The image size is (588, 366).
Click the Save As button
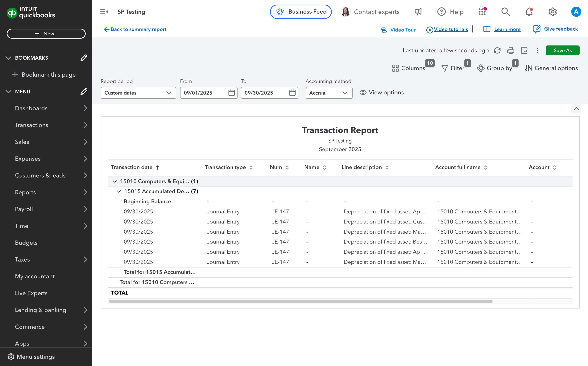(563, 50)
